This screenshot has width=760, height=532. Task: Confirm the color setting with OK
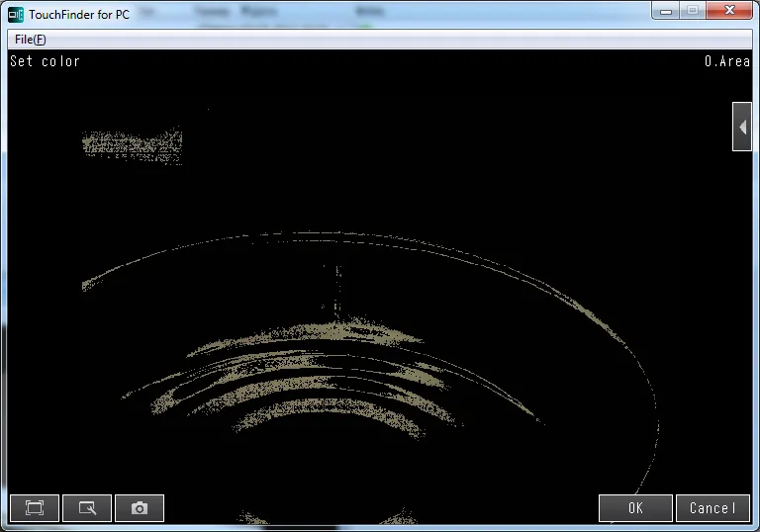[x=635, y=508]
